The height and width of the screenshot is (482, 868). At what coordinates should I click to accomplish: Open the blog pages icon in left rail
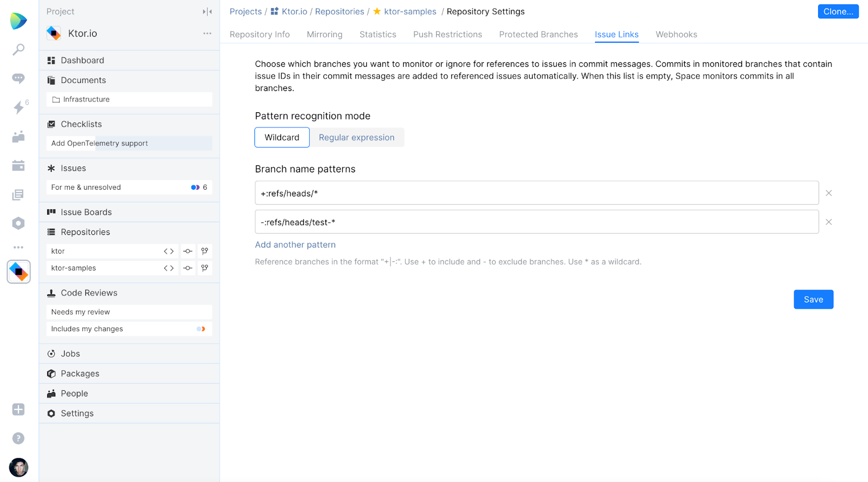tap(18, 195)
